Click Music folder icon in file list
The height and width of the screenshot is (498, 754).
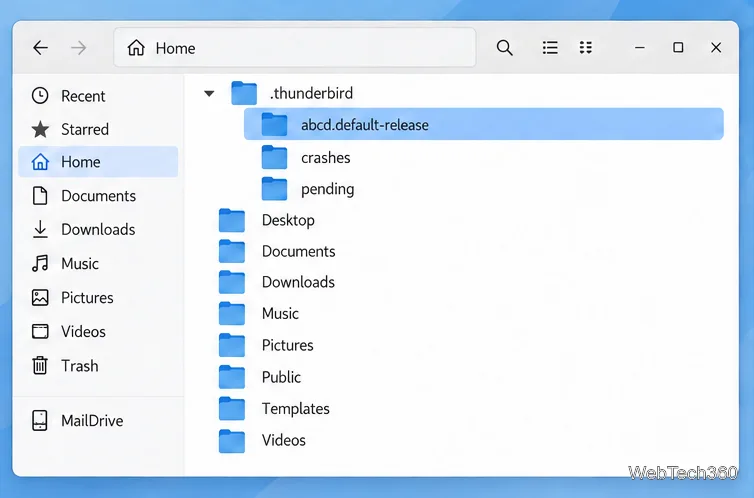(x=232, y=313)
